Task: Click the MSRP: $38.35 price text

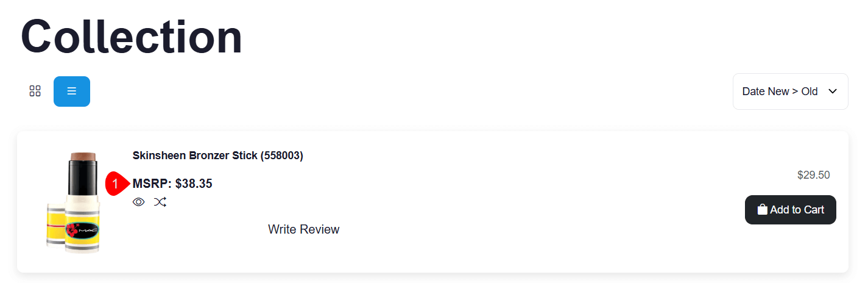Action: point(172,184)
